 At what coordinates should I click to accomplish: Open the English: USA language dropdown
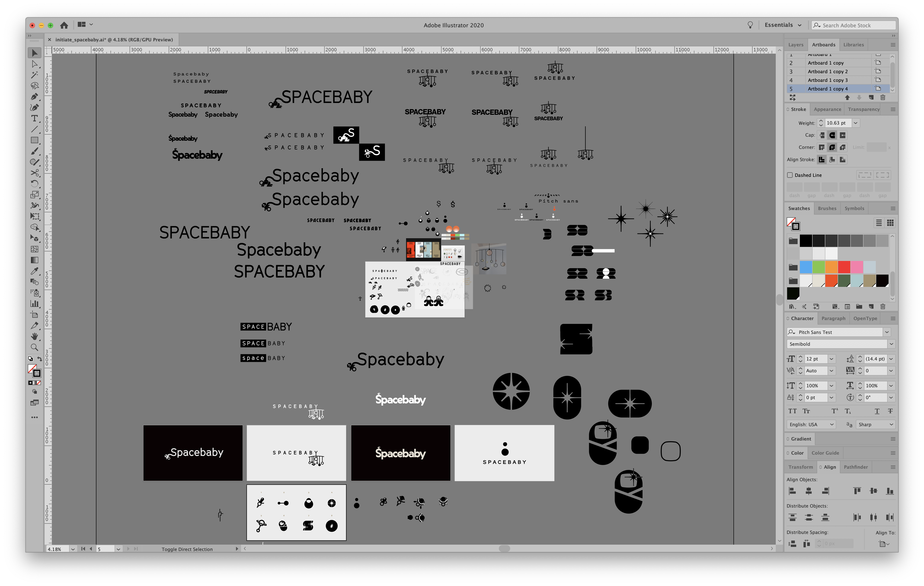coord(811,425)
